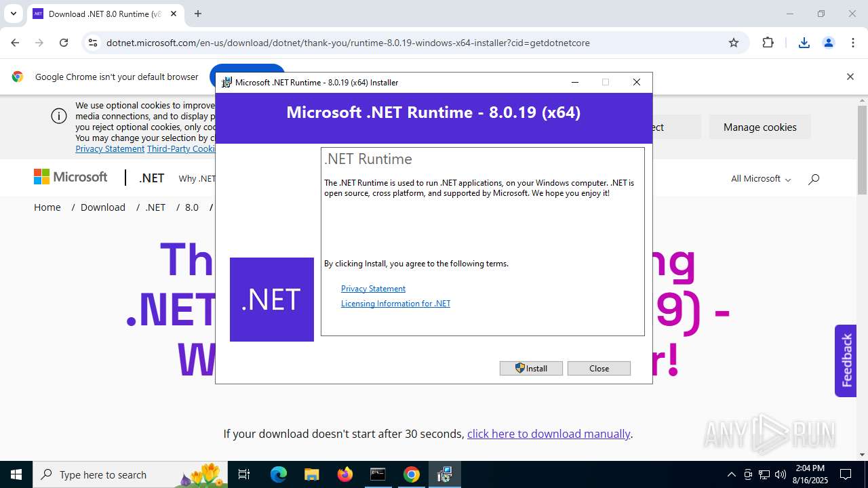The width and height of the screenshot is (868, 488).
Task: Open the terminal window from the taskbar
Action: click(x=378, y=474)
